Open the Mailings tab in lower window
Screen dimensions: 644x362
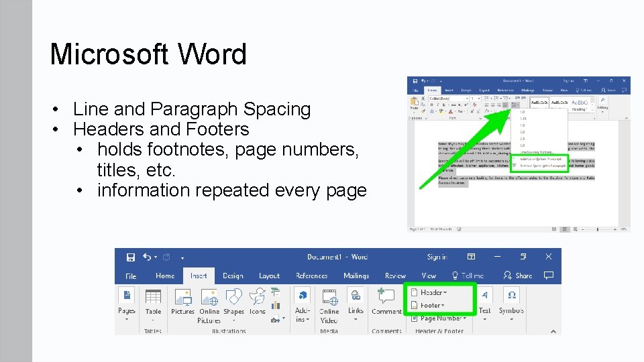(356, 276)
